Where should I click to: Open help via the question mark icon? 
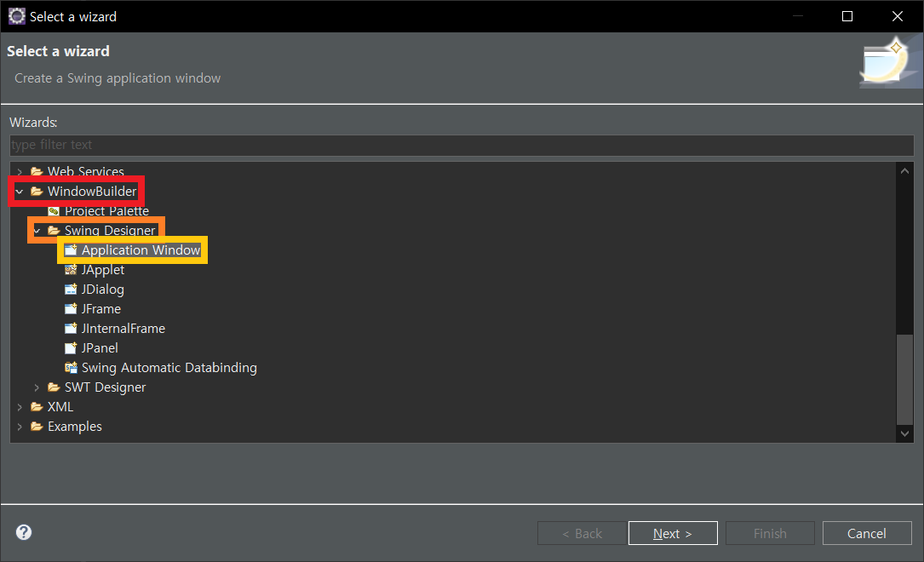(24, 532)
